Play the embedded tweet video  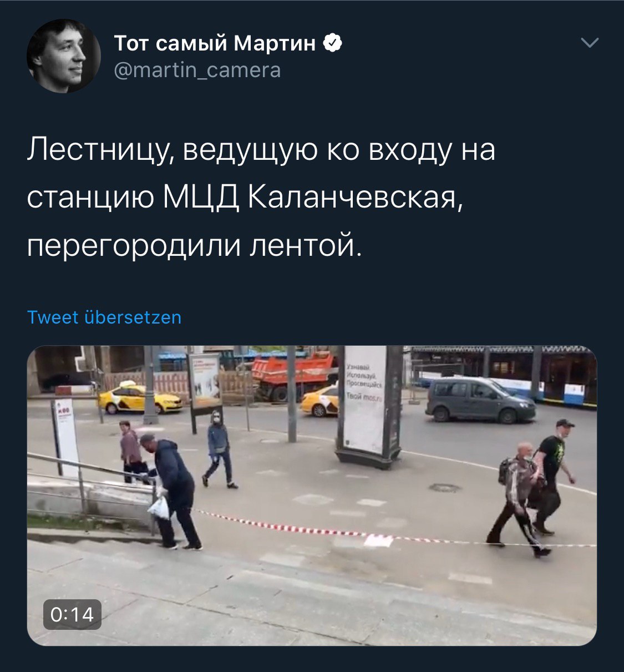point(312,496)
